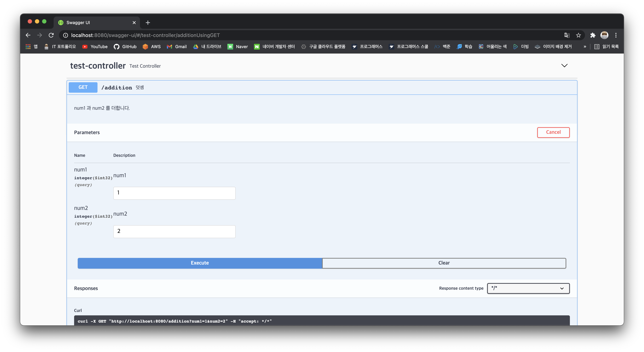Expand the hidden bookmarks overflow arrow
Viewport: 644px width, 352px height.
(x=585, y=47)
